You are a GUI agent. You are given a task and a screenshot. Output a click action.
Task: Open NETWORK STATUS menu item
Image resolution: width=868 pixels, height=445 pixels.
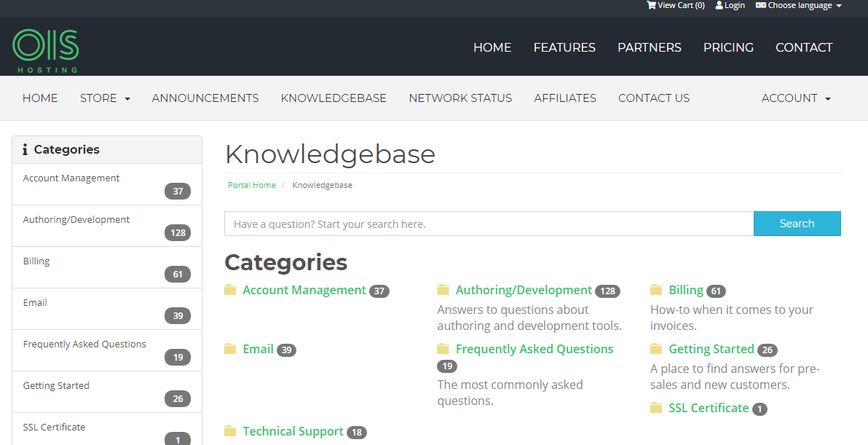[x=460, y=98]
